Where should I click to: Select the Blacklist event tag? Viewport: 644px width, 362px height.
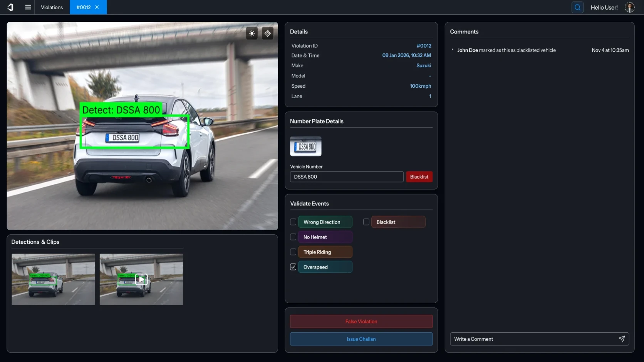(x=398, y=222)
